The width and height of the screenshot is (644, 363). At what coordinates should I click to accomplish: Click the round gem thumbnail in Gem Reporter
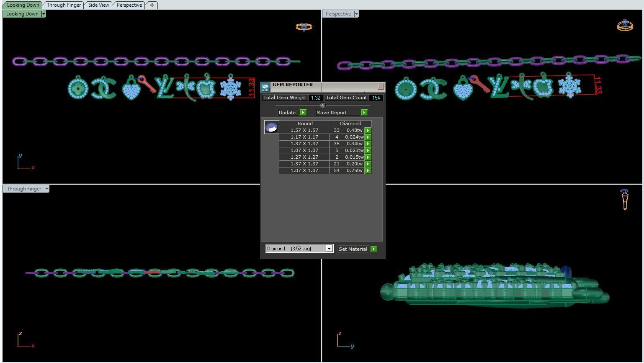[271, 127]
